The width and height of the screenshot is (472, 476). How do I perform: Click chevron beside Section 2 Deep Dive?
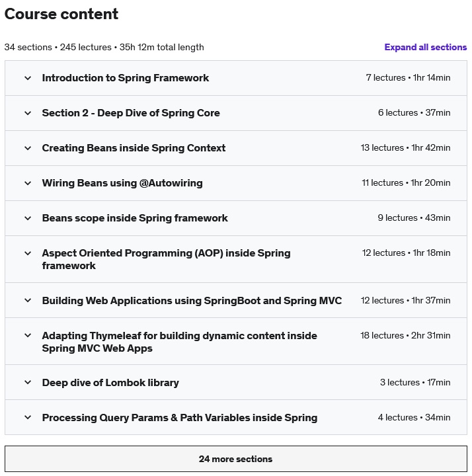[x=28, y=113]
